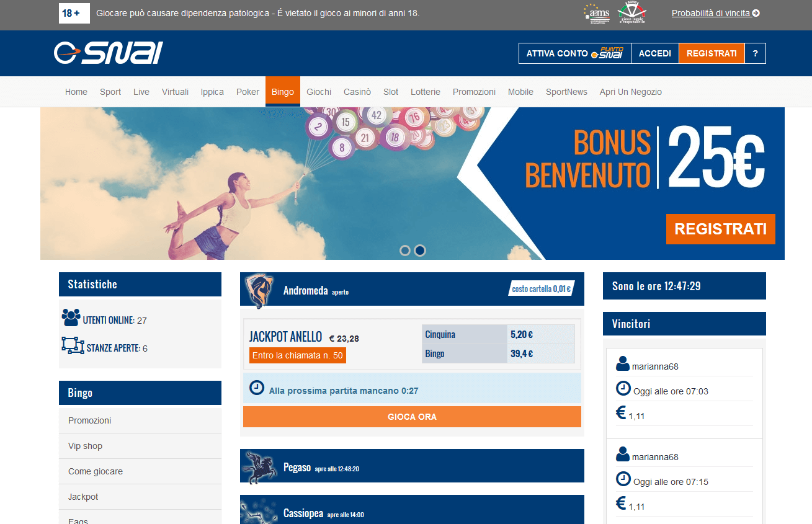Viewport: 812px width, 524px height.
Task: Open the Giochi menu item
Action: pos(319,92)
